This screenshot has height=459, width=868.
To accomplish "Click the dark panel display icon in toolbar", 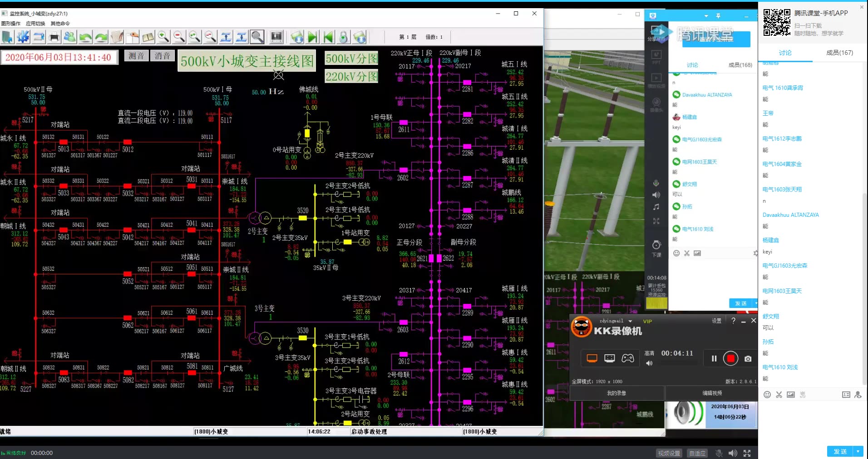I will pyautogui.click(x=276, y=37).
